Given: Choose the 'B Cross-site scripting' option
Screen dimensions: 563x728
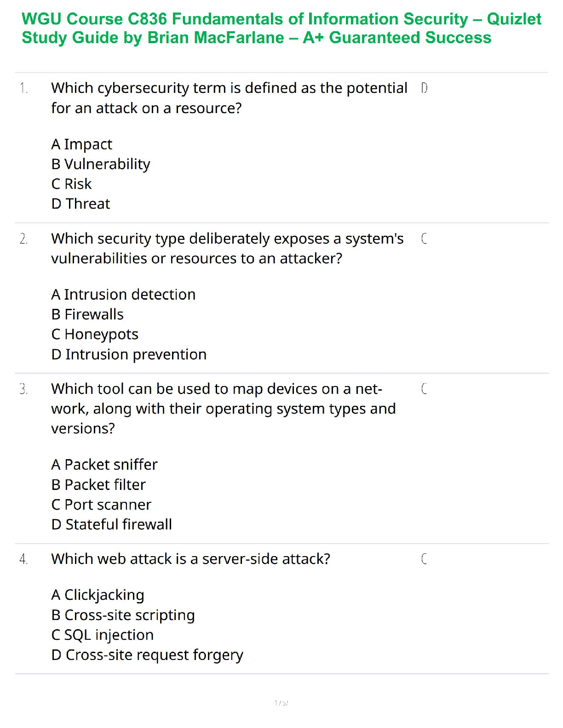Looking at the screenshot, I should (123, 615).
